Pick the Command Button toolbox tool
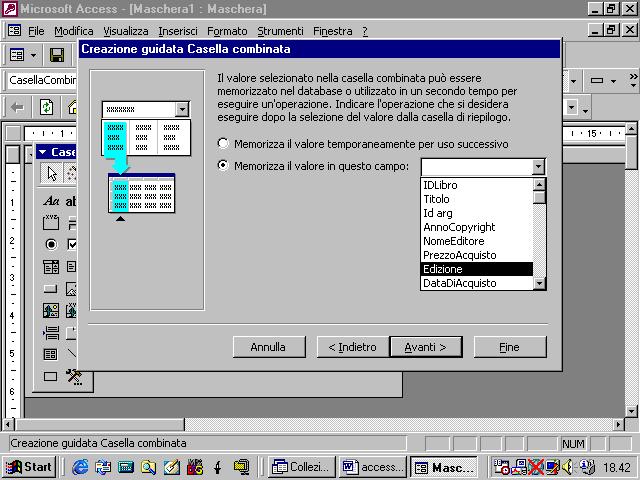 point(51,289)
